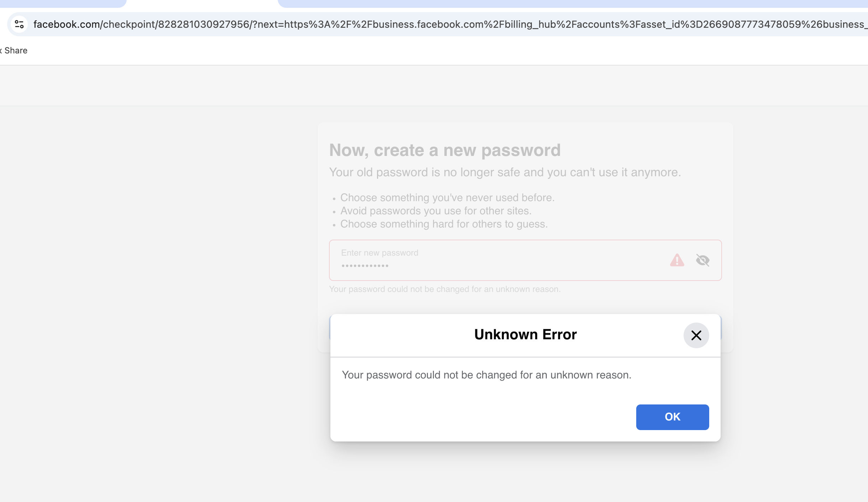Click the dialog message about password change failure
The height and width of the screenshot is (502, 868).
(x=486, y=375)
